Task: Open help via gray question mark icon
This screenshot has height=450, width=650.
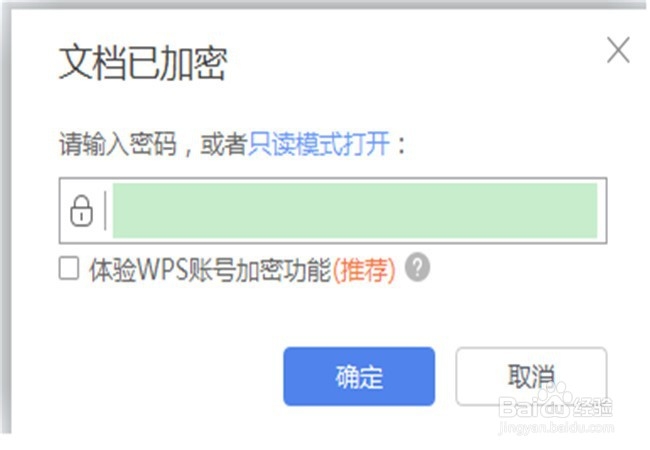Action: (x=417, y=267)
